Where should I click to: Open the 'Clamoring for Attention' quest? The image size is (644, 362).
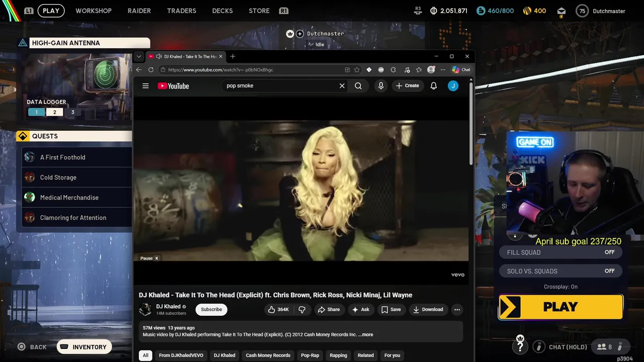77,218
